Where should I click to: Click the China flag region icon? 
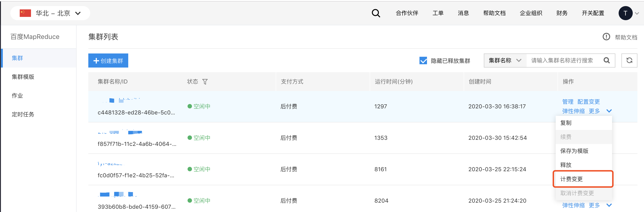[25, 13]
